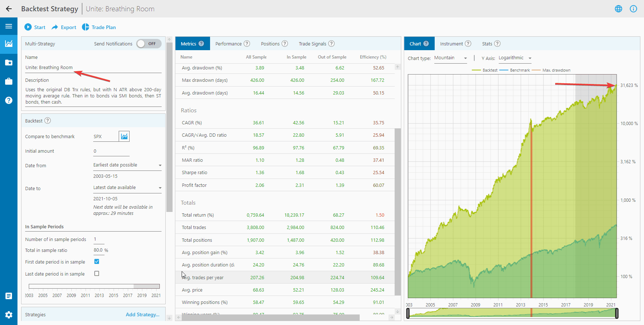Open the sidebar question mark help icon

9,100
